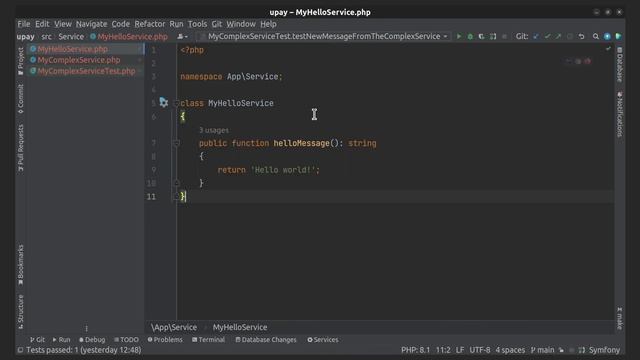Viewport: 640px width, 360px height.
Task: Open the Git tool window at bottom
Action: pos(37,340)
